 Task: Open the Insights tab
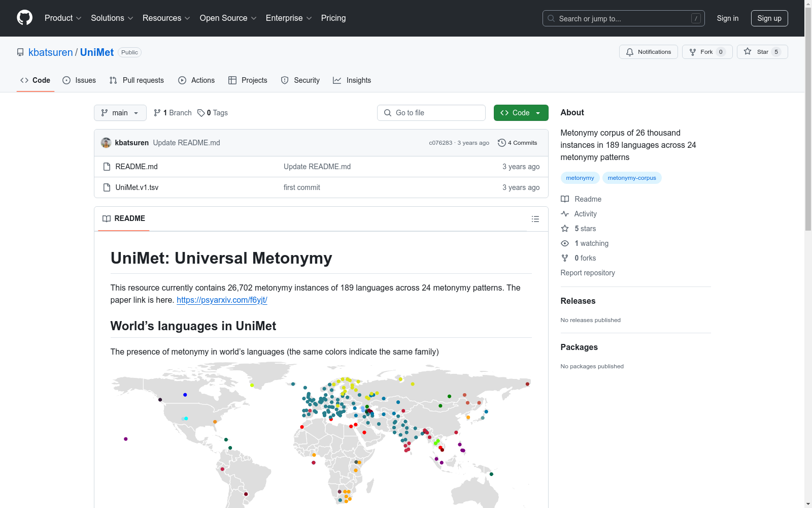coord(352,80)
